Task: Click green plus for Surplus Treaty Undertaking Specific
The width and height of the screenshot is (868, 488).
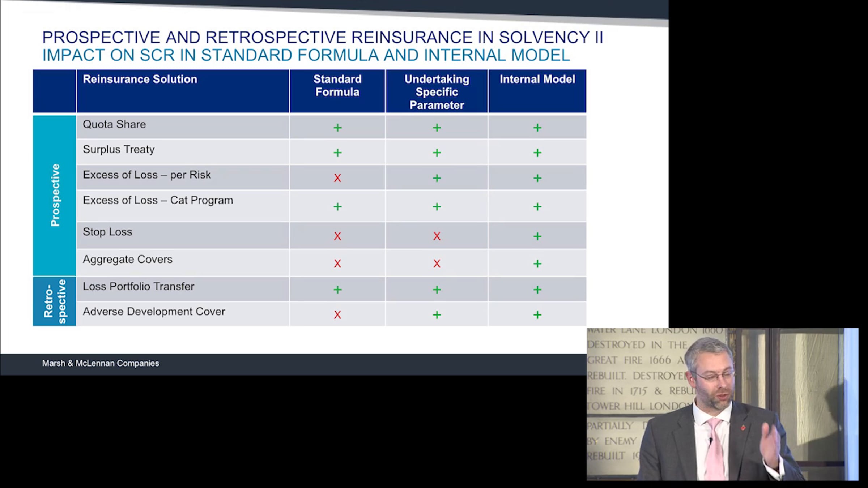Action: pos(437,153)
